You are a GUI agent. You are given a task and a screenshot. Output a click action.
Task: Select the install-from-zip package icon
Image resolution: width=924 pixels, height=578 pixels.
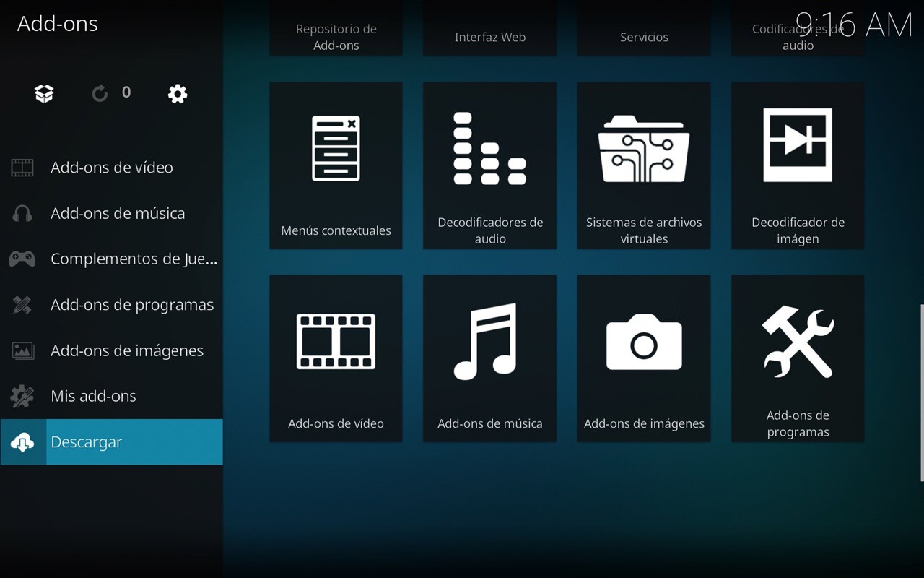[x=43, y=93]
